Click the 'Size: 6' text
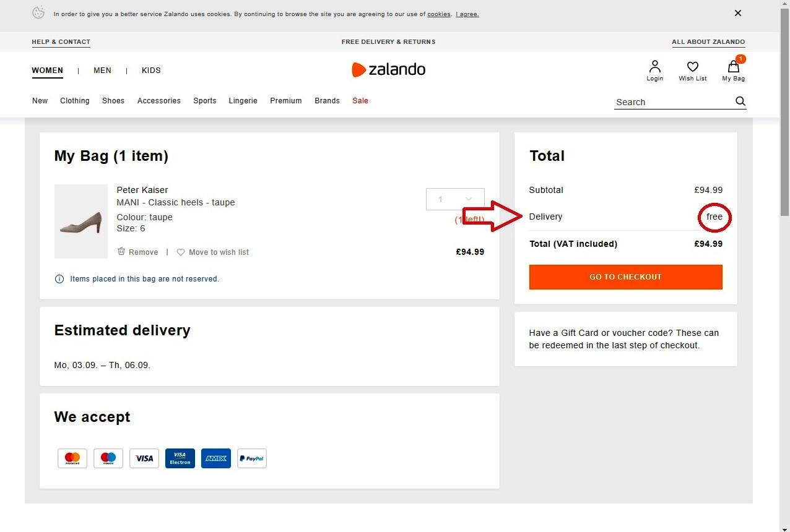The image size is (790, 532). 131,228
